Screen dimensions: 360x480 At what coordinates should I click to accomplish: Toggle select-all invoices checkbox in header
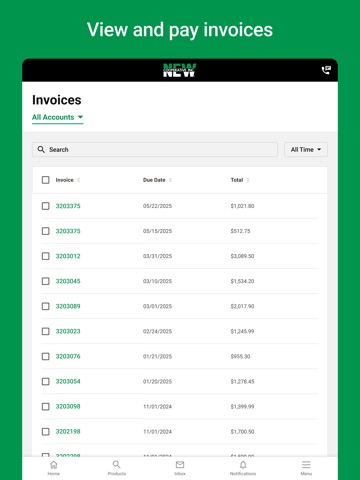click(46, 180)
